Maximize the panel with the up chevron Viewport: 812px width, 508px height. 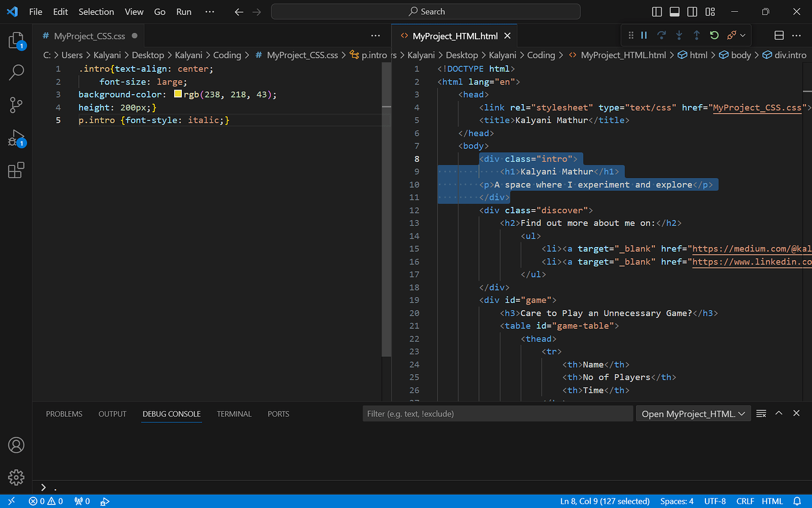(x=778, y=413)
